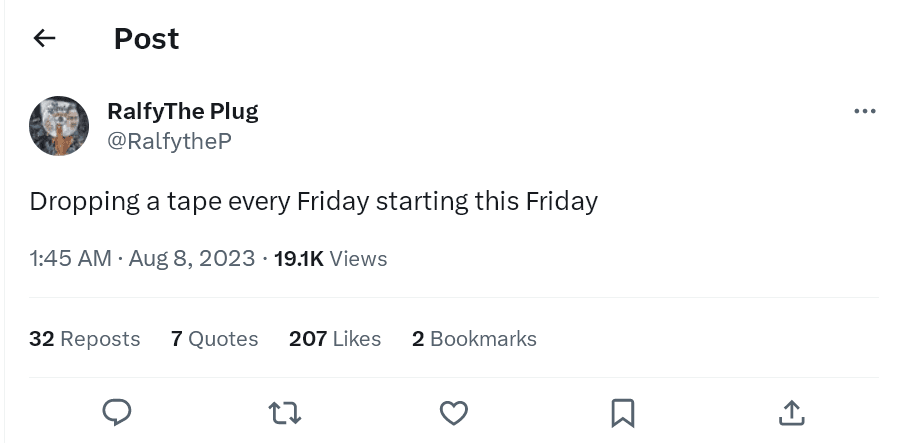This screenshot has height=443, width=900.
Task: Click the RalfyThe Plug display name
Action: (x=182, y=111)
